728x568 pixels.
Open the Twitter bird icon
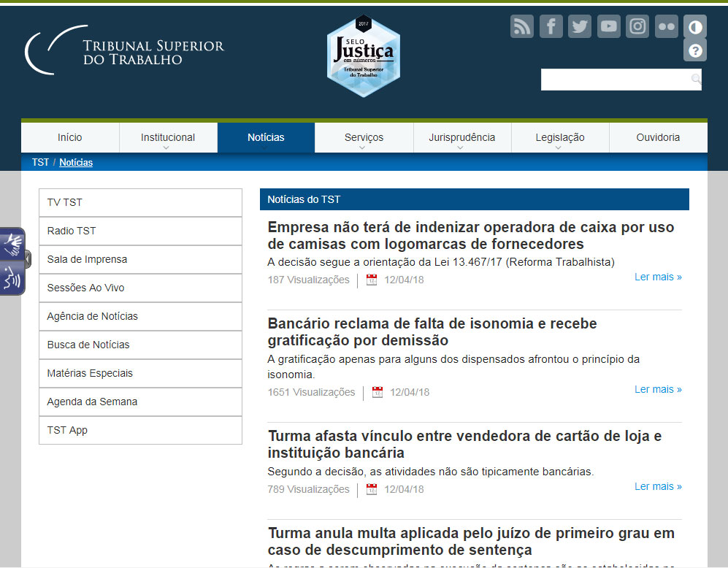(580, 26)
